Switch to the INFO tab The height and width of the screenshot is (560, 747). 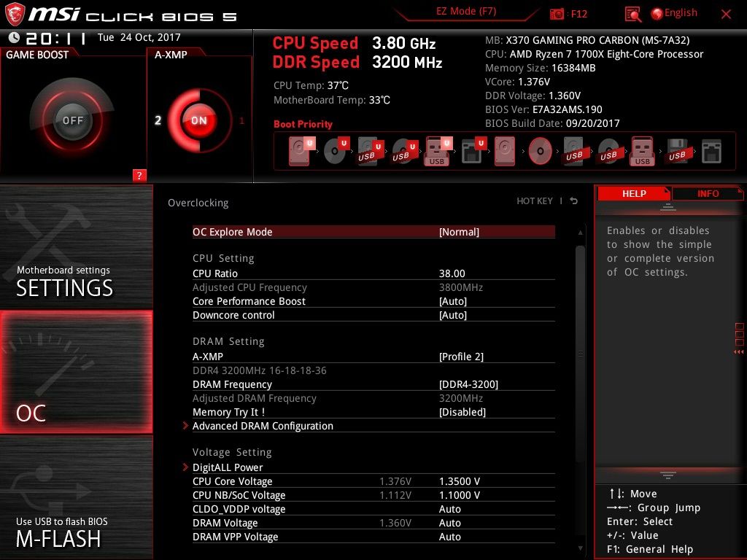[708, 193]
